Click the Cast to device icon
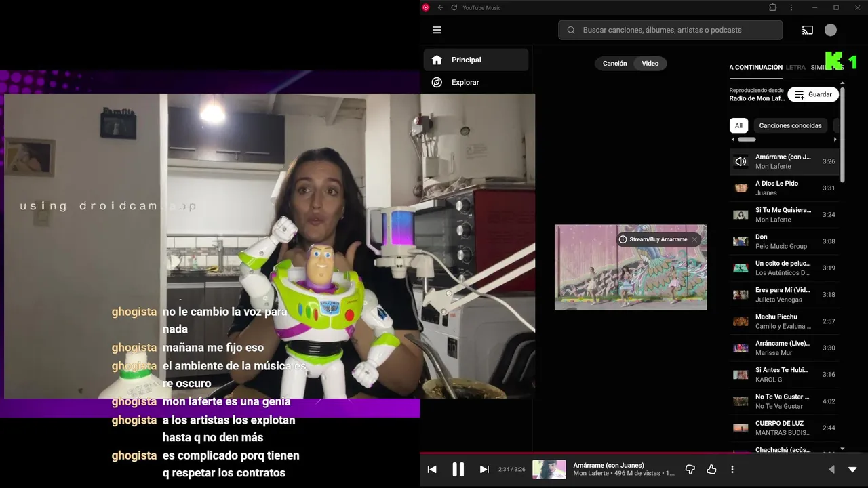The width and height of the screenshot is (868, 488). [807, 30]
